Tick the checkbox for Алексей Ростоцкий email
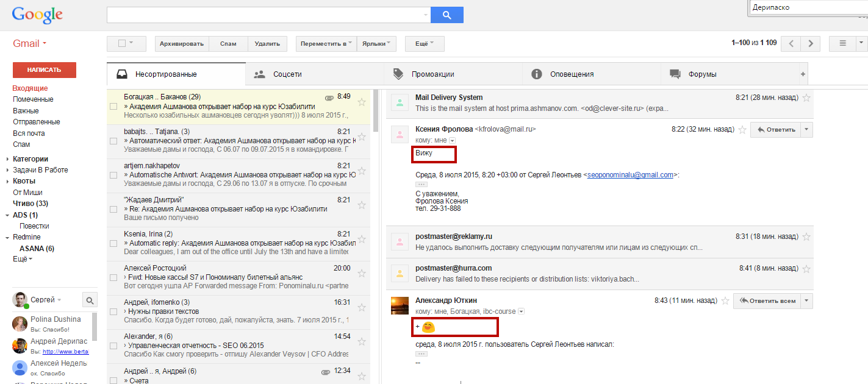The width and height of the screenshot is (868, 384). tap(113, 277)
